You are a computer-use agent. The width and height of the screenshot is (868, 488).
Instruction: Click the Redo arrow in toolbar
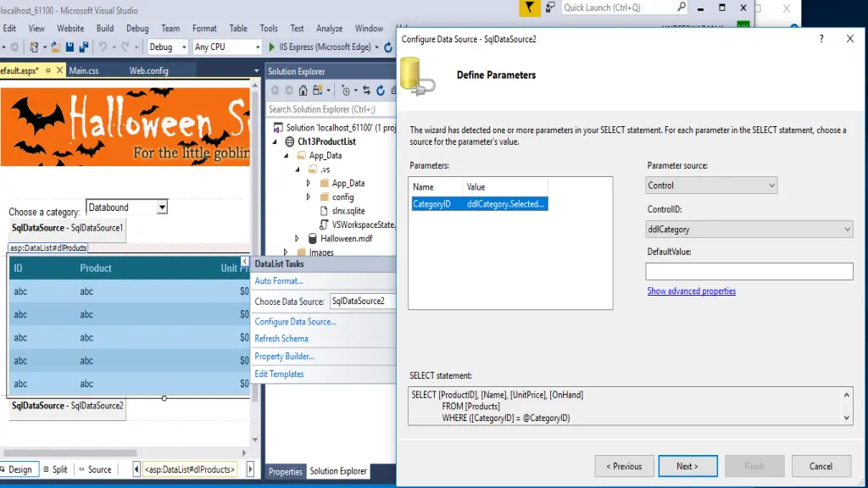pos(125,47)
